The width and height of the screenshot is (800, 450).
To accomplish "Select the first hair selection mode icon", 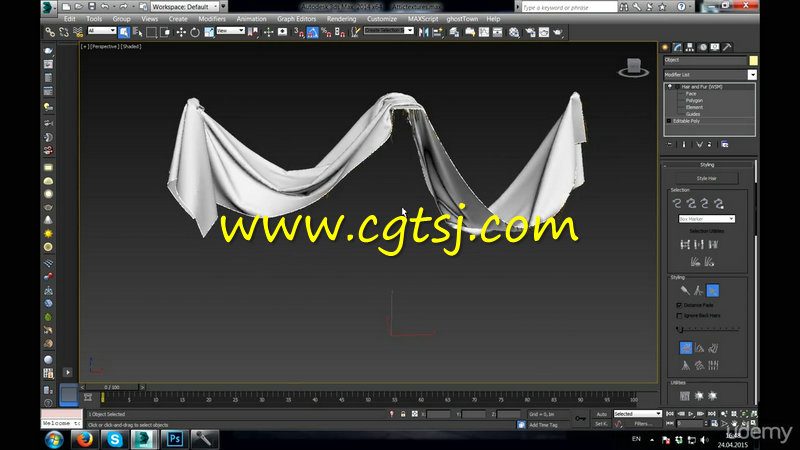I will [x=677, y=204].
